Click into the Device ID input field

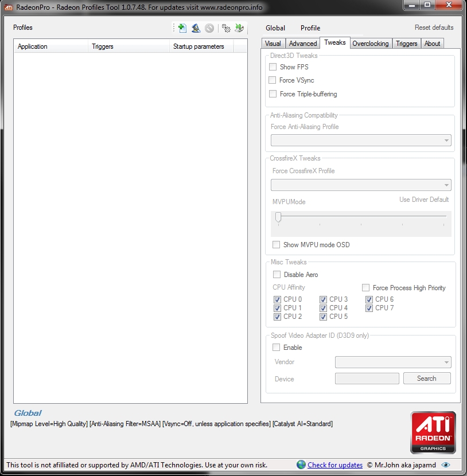click(367, 379)
